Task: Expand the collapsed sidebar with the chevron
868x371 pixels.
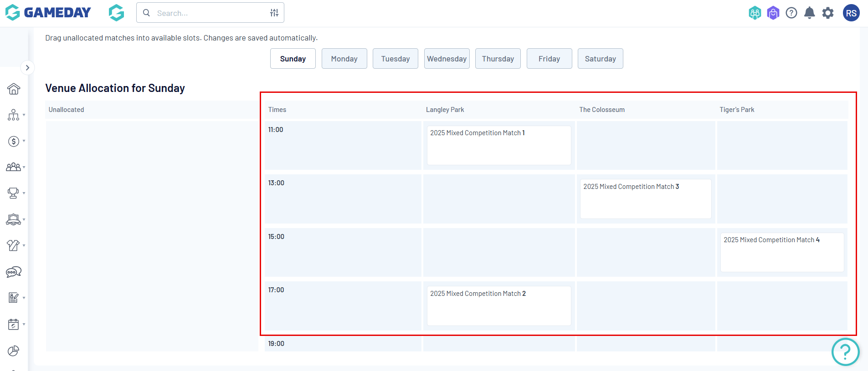Action: pos(27,68)
